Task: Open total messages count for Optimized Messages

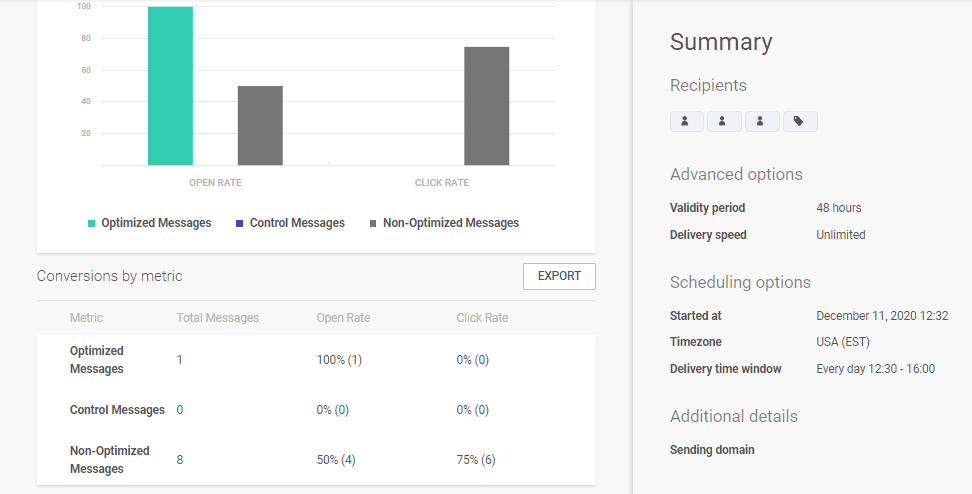Action: [x=180, y=360]
